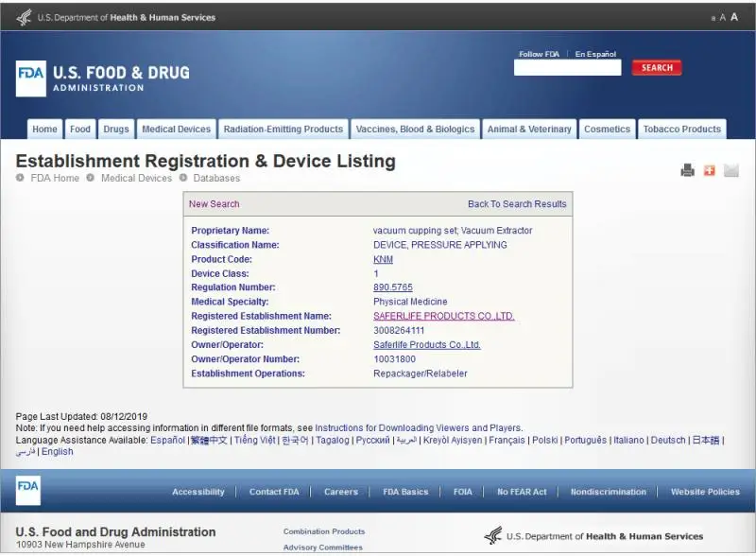Open the Home navigation tab

click(44, 130)
